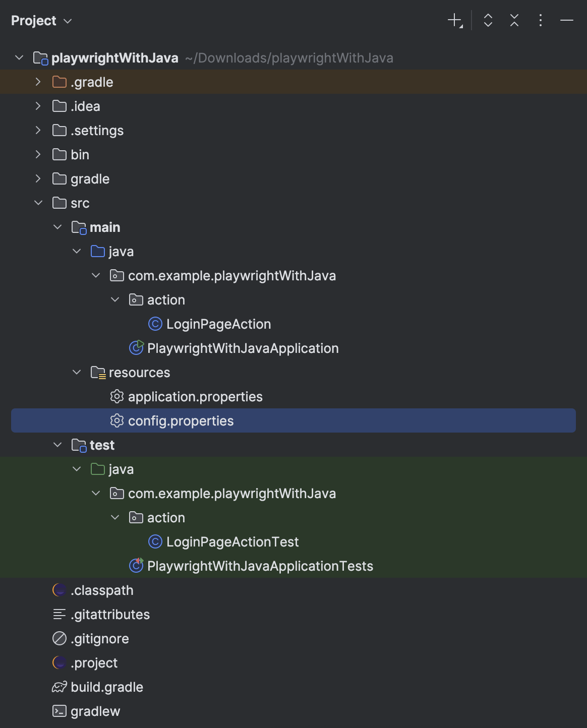Hide the Project tool window with the dash icon

(x=566, y=21)
